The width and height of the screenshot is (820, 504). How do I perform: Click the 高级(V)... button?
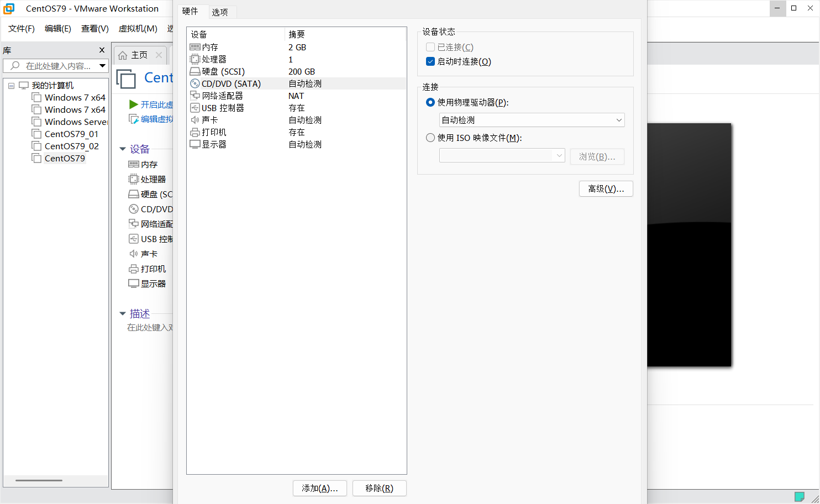[x=606, y=188]
